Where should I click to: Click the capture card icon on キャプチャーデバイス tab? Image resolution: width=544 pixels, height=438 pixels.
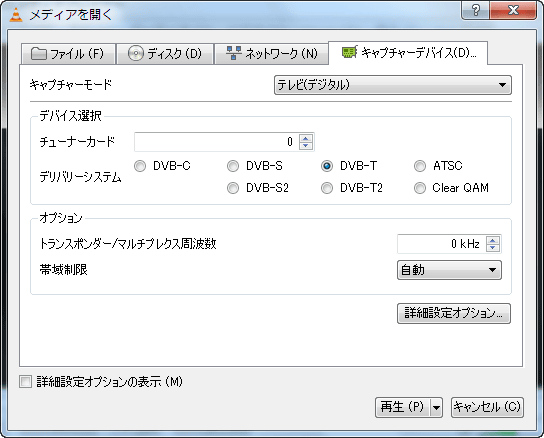(x=349, y=52)
